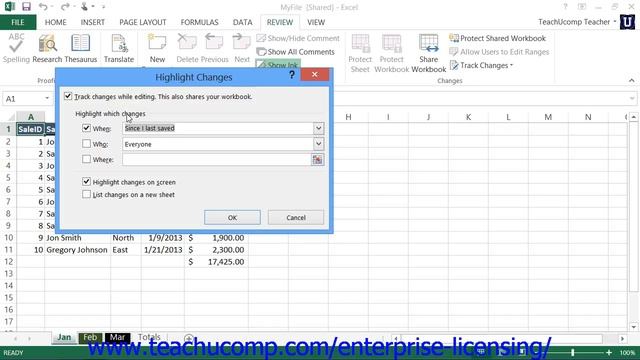Viewport: 640px width, 360px height.
Task: Close the Highlight Changes dialog
Action: pyautogui.click(x=315, y=74)
